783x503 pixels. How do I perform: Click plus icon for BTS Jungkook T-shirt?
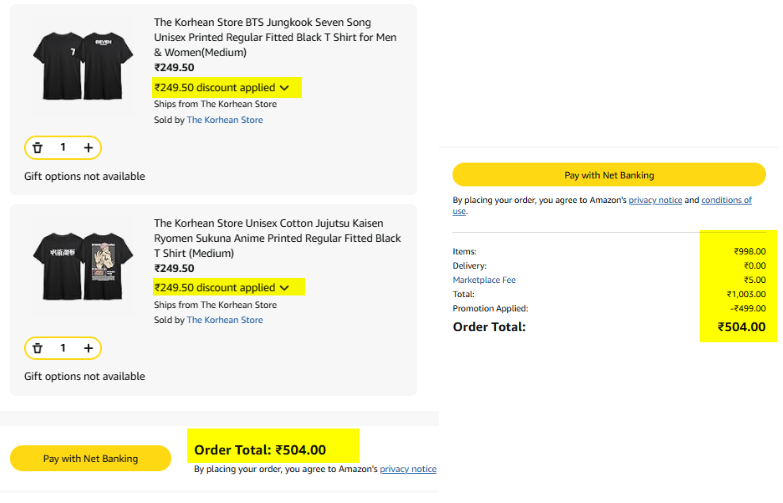point(88,148)
